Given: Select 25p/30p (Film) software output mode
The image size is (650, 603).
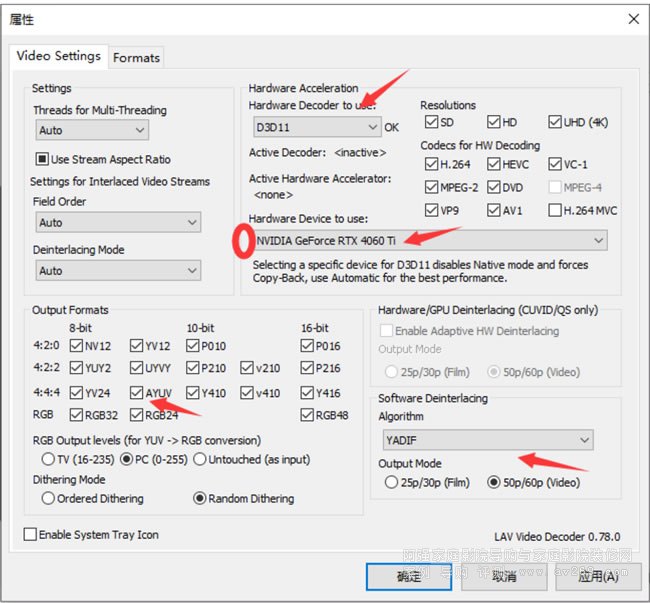Looking at the screenshot, I should [x=392, y=482].
